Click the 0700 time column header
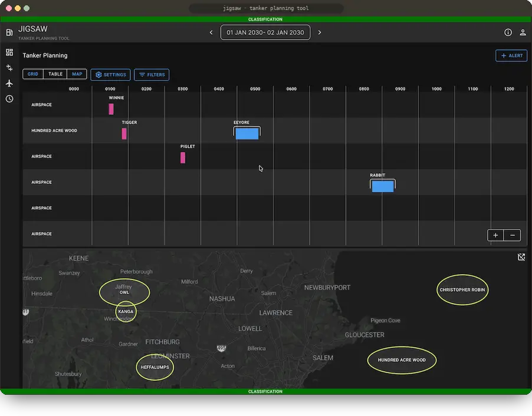532x416 pixels. coord(328,89)
